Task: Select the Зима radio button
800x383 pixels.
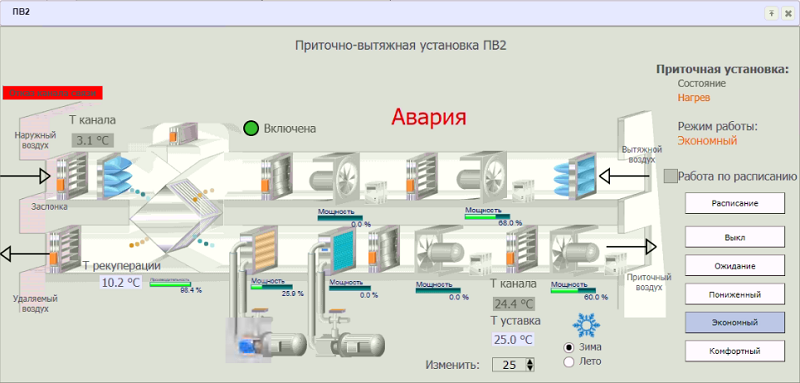Action: pyautogui.click(x=569, y=347)
